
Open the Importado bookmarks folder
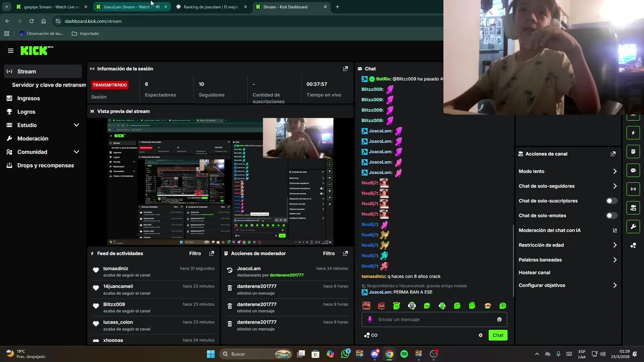pyautogui.click(x=85, y=34)
